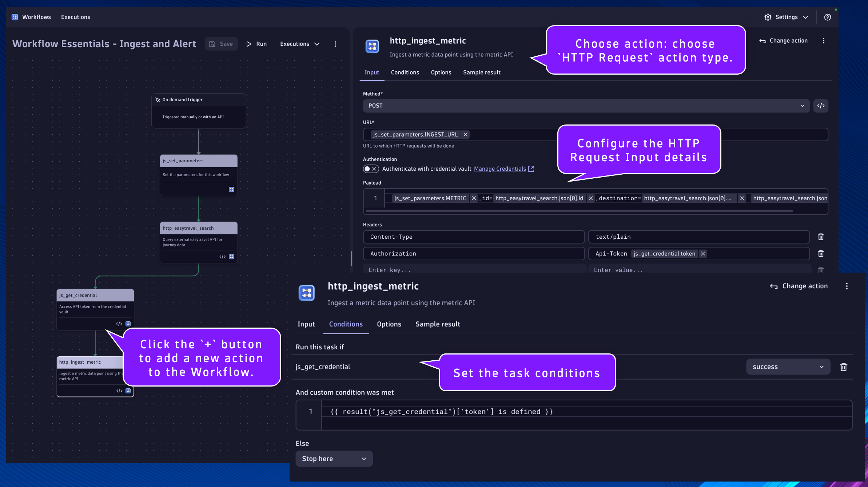Remove js_get_credential.token chip
The image size is (868, 487).
(703, 254)
